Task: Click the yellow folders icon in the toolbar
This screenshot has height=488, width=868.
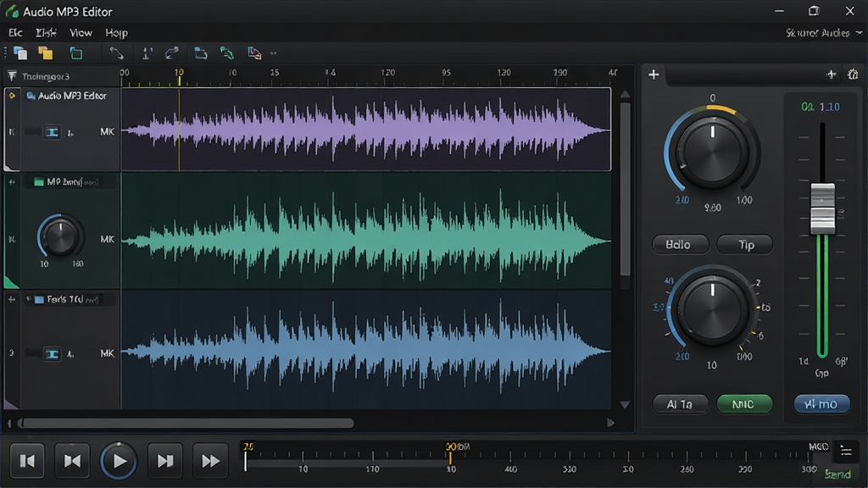Action: pyautogui.click(x=46, y=53)
